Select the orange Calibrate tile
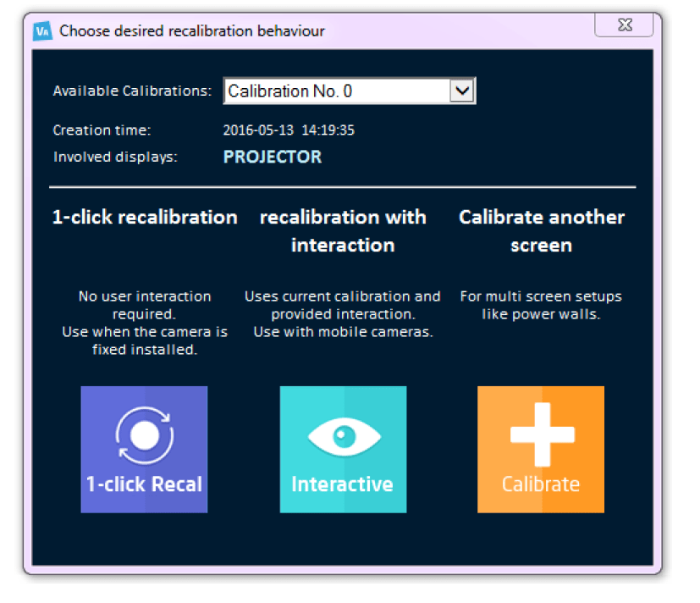This screenshot has width=700, height=603. tap(540, 449)
